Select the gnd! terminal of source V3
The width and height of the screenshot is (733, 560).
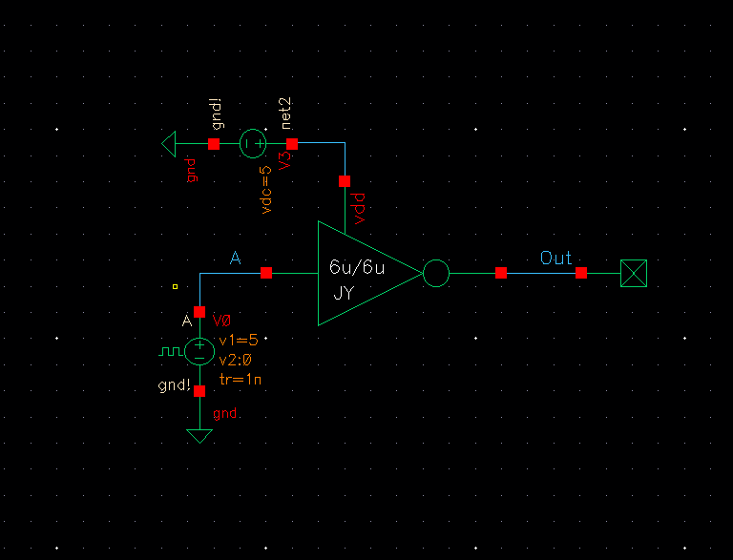(x=214, y=143)
